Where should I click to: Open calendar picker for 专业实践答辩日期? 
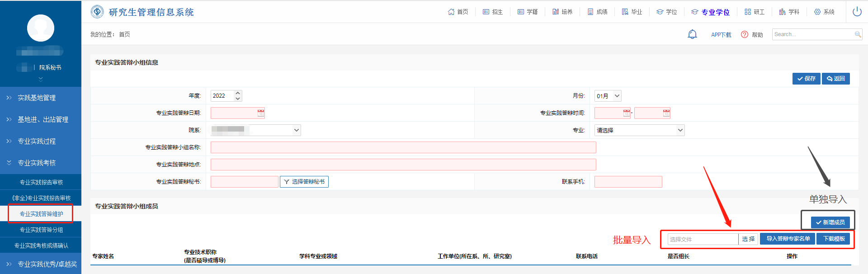[x=261, y=113]
